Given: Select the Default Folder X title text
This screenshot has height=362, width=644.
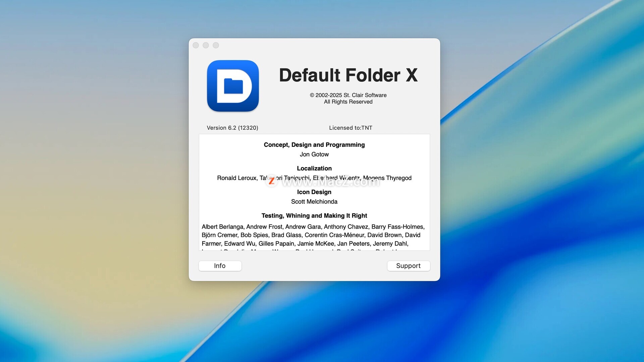Looking at the screenshot, I should point(348,75).
